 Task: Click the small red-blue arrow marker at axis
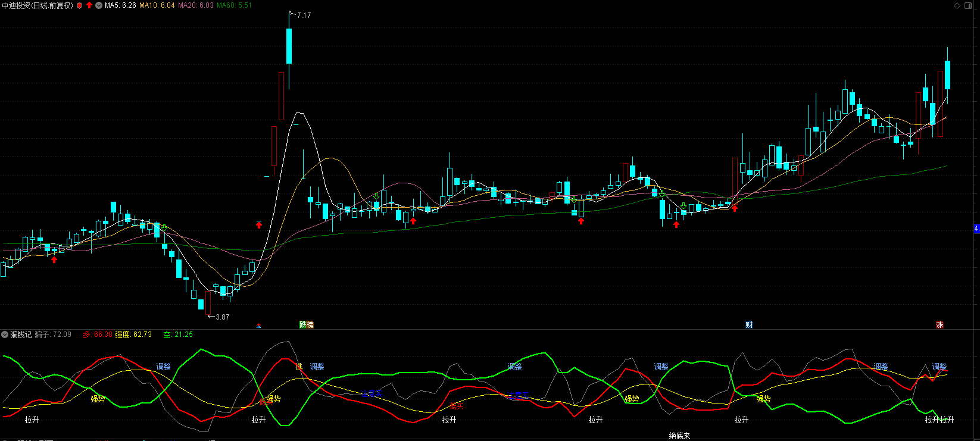[258, 326]
